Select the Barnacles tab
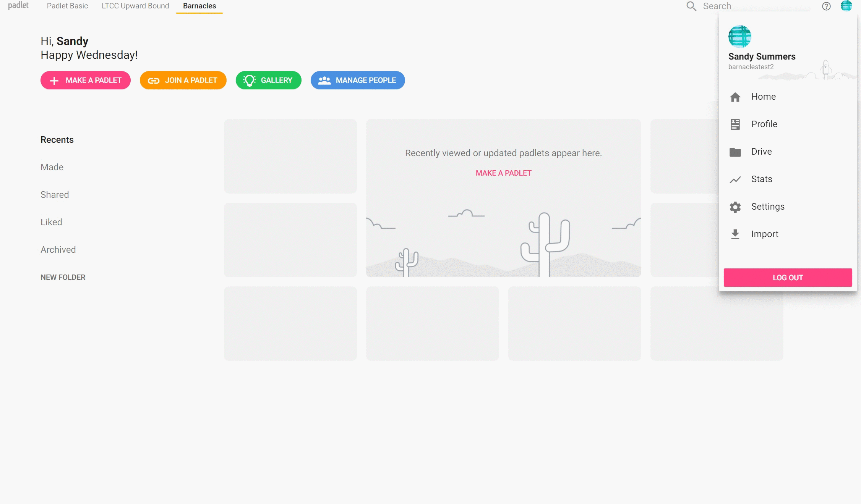 coord(199,6)
